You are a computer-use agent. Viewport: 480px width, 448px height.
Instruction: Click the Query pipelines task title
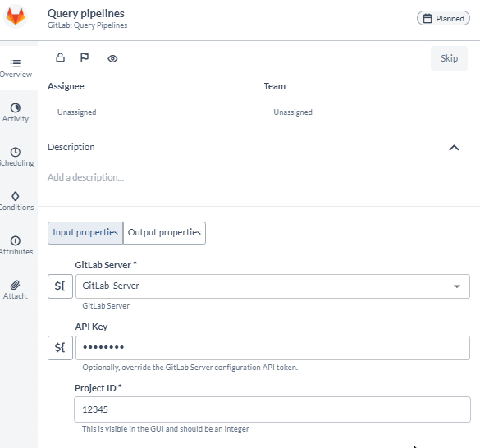click(86, 13)
